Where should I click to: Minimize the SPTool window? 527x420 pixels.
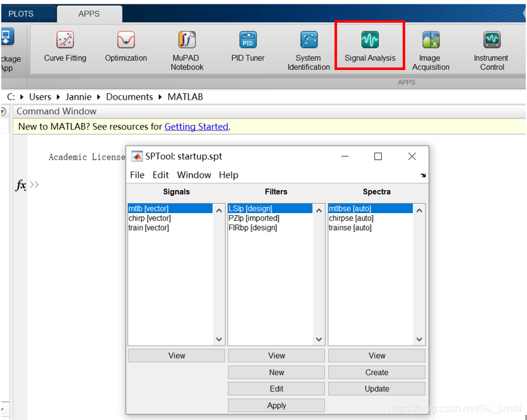click(345, 156)
